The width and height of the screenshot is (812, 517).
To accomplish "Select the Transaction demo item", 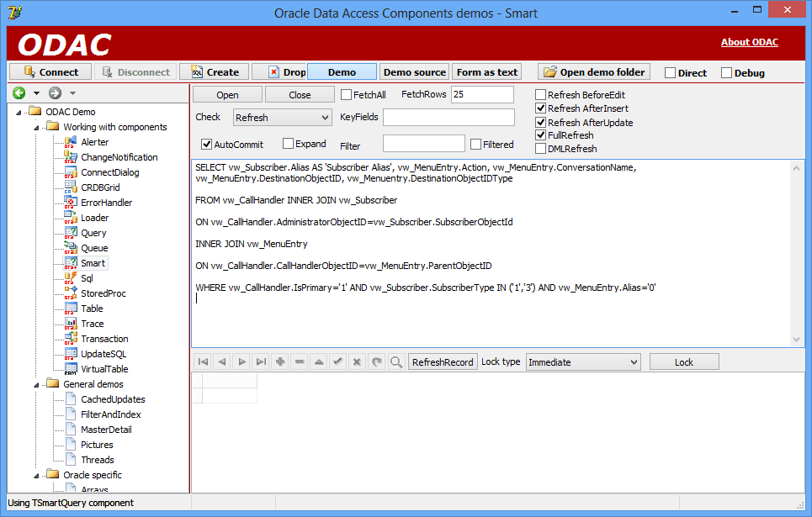I will tap(104, 339).
